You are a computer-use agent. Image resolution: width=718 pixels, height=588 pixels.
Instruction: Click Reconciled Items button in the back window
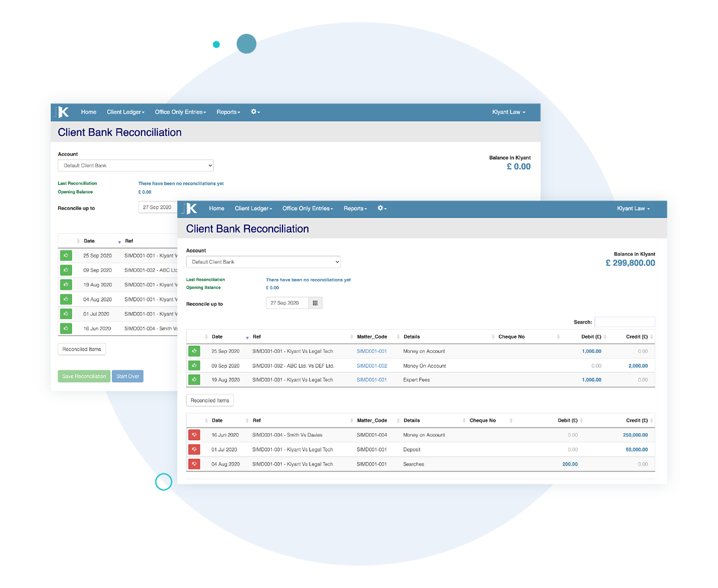[x=81, y=349]
